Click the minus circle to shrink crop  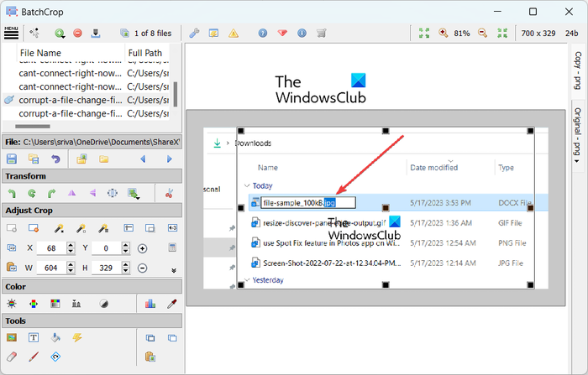click(143, 268)
